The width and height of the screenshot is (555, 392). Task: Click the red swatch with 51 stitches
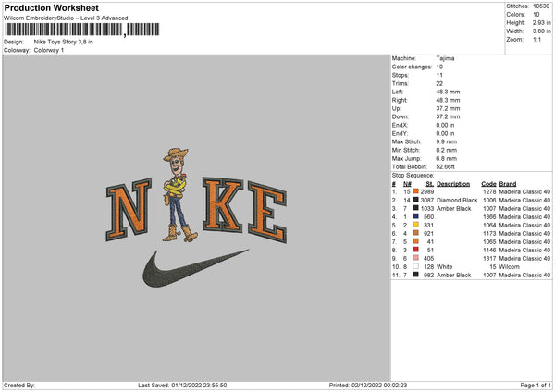[x=416, y=250]
